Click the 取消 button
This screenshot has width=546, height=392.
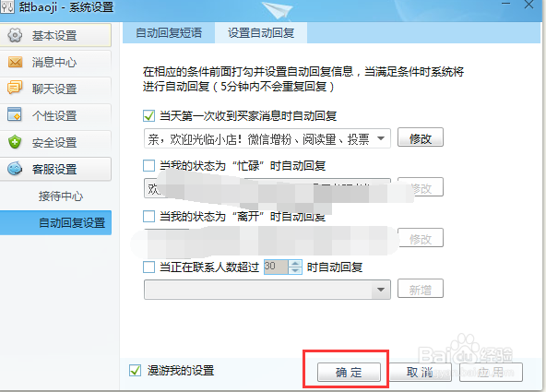click(x=421, y=372)
